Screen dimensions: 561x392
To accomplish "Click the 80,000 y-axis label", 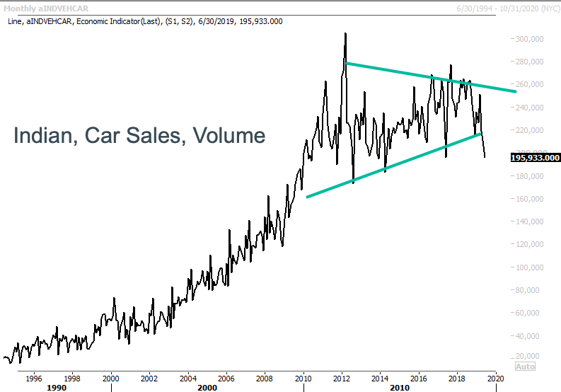I will 527,290.
